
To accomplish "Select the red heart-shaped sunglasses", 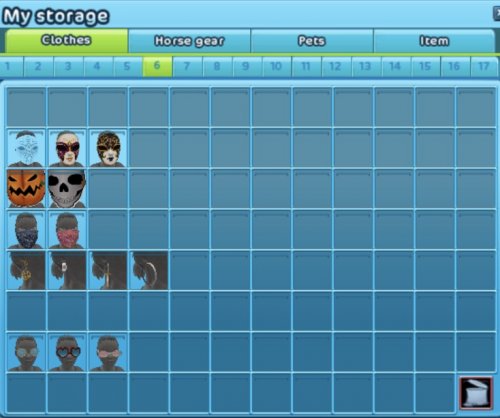I will (67, 353).
